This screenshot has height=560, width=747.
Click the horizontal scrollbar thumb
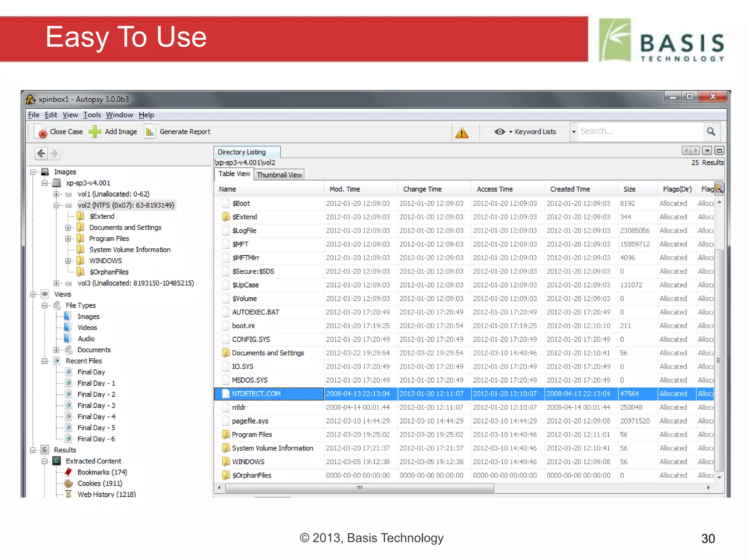pyautogui.click(x=360, y=488)
